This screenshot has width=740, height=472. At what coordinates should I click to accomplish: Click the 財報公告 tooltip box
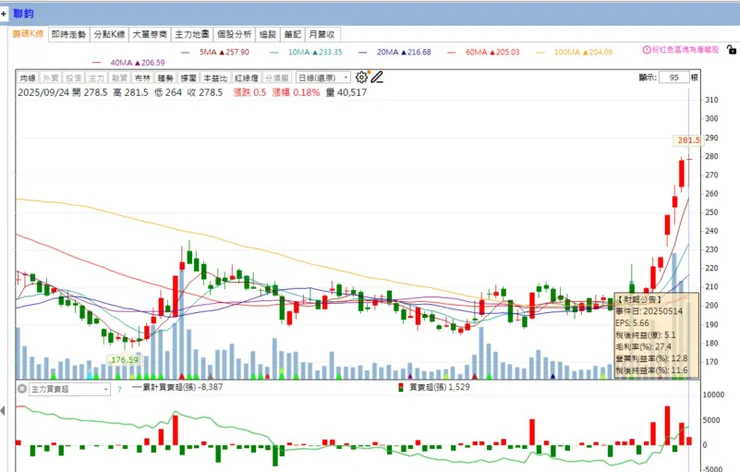coord(656,334)
